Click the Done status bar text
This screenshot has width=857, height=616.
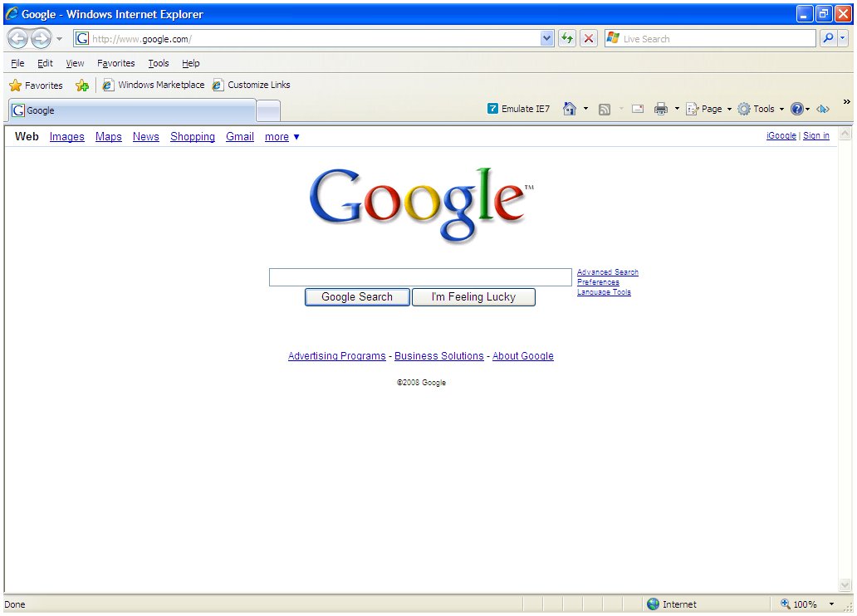[15, 604]
